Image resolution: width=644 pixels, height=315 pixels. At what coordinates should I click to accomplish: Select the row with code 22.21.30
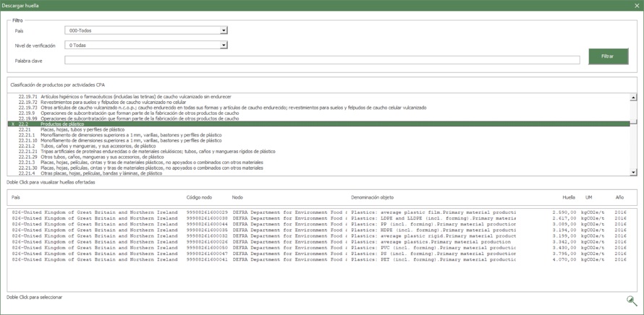click(x=318, y=168)
